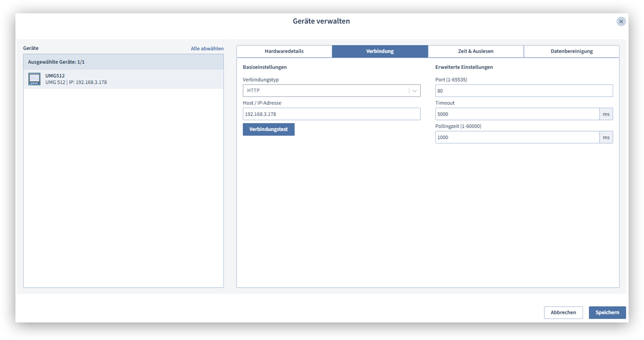This screenshot has width=644, height=340.
Task: Click the Ausgewählte Geräte 1/1 header
Action: [124, 62]
